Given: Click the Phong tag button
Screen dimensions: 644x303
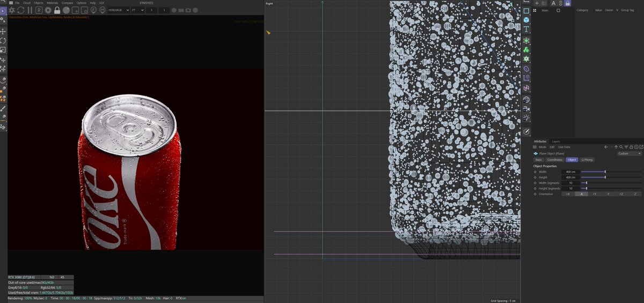Looking at the screenshot, I should [587, 160].
